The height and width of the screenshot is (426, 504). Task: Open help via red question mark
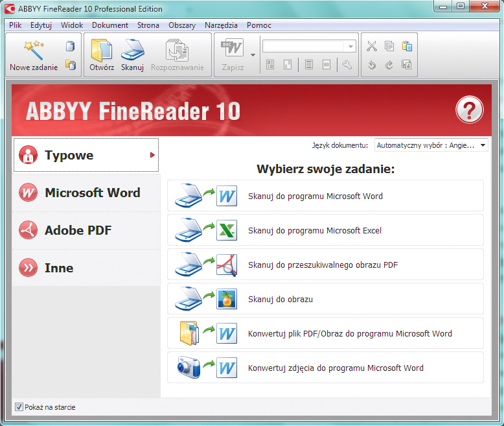point(469,110)
